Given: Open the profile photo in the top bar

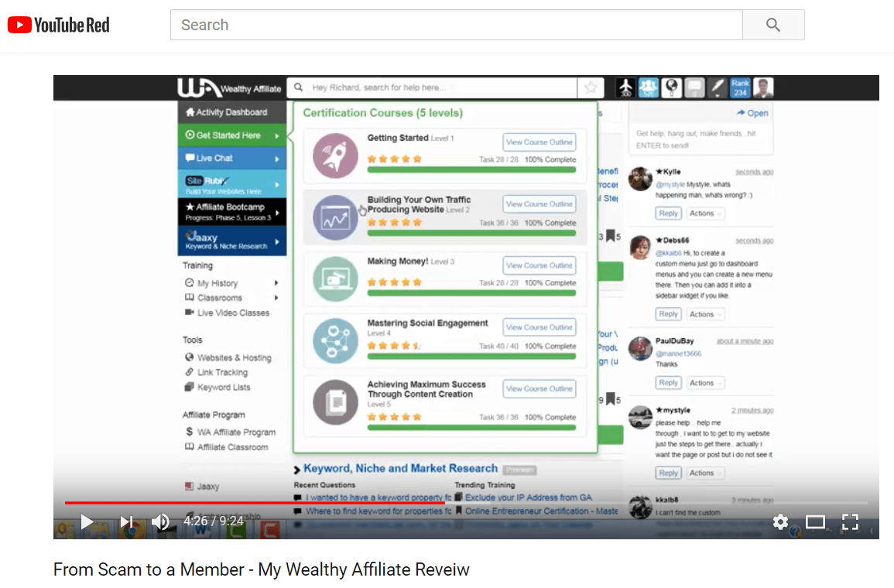Looking at the screenshot, I should pyautogui.click(x=763, y=87).
